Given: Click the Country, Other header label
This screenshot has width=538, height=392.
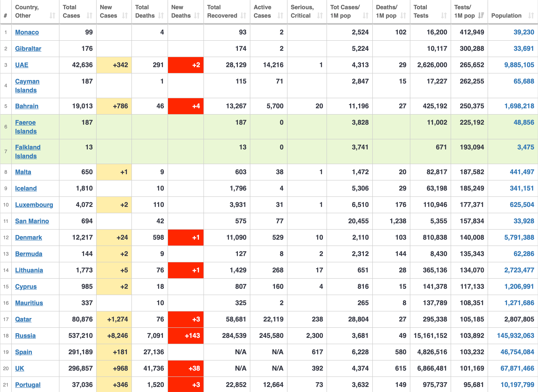Looking at the screenshot, I should [27, 11].
